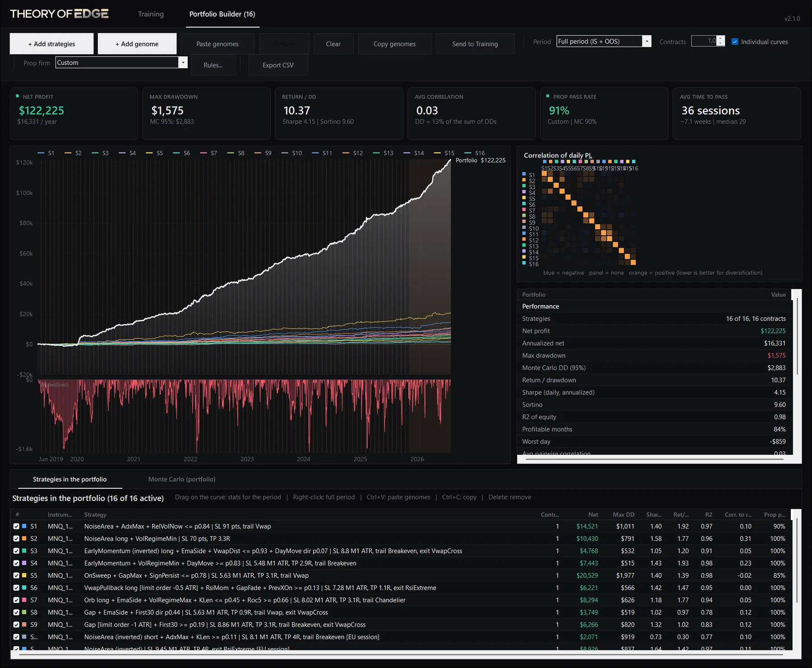Click the 36 sessions value

[x=710, y=111]
